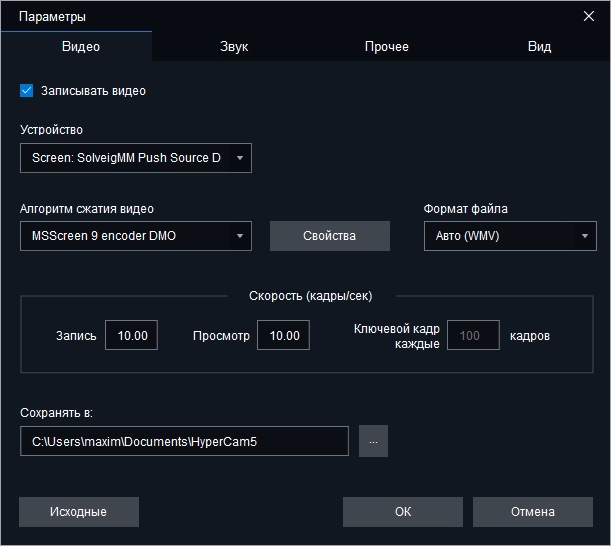Screen dimensions: 611x546
Task: Click the Скорость (кадры/сек) group title
Action: [x=311, y=296]
